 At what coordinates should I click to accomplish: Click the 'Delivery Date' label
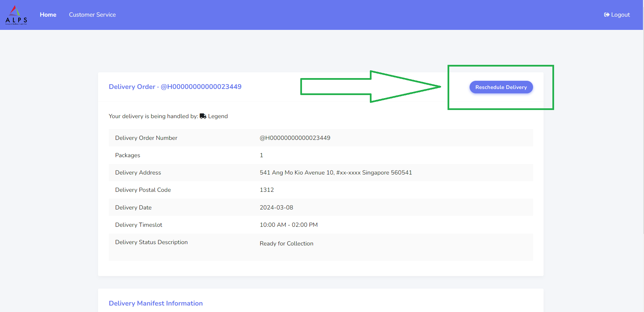tap(133, 207)
